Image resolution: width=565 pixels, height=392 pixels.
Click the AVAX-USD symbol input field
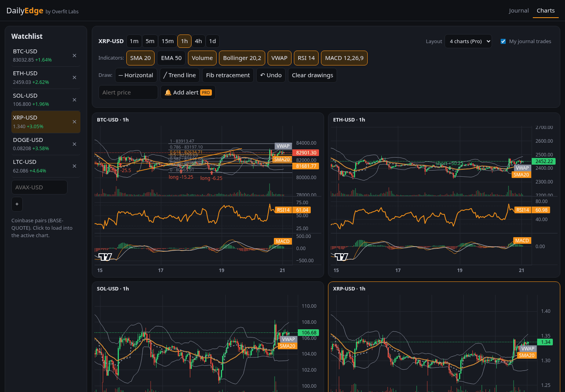coord(39,187)
